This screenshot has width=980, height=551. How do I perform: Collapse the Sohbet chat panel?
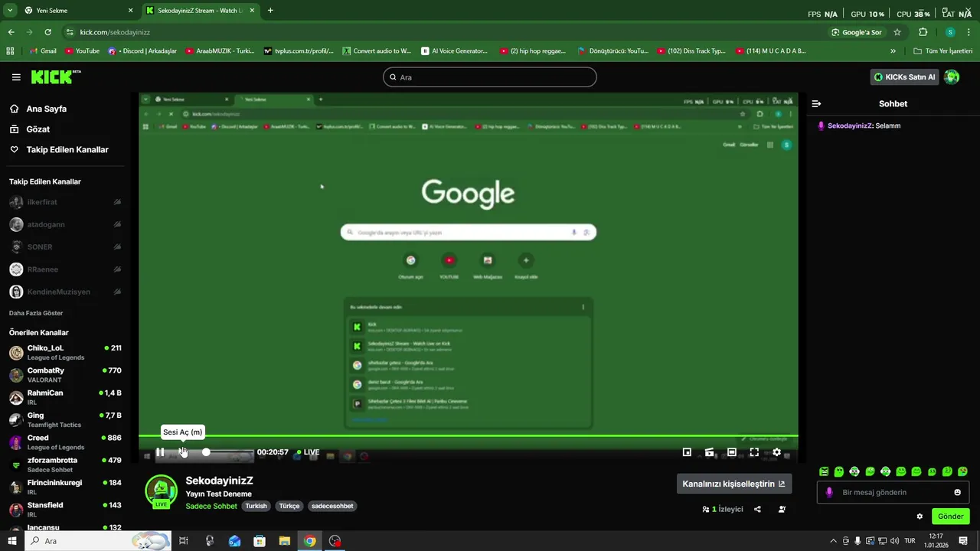[x=816, y=103]
